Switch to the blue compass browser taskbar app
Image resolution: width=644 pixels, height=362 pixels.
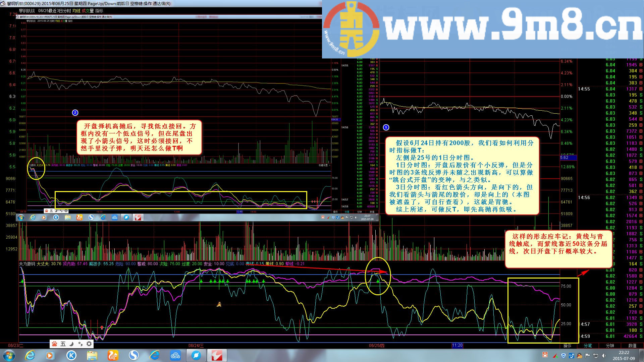coord(196,355)
